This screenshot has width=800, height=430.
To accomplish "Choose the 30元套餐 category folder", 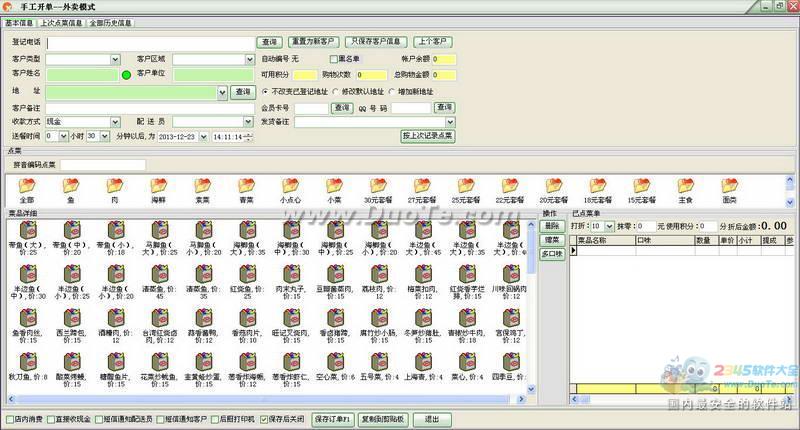I will pyautogui.click(x=377, y=187).
